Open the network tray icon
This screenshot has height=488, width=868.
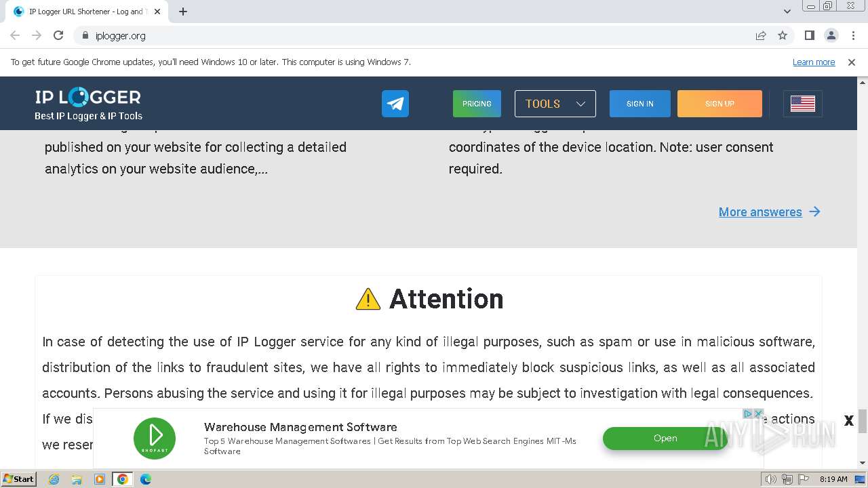pos(787,479)
